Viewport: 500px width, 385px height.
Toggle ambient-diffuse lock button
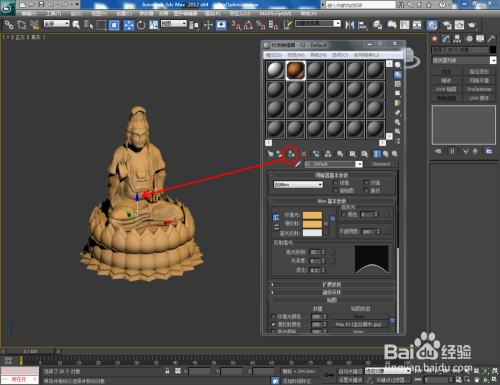pyautogui.click(x=276, y=218)
